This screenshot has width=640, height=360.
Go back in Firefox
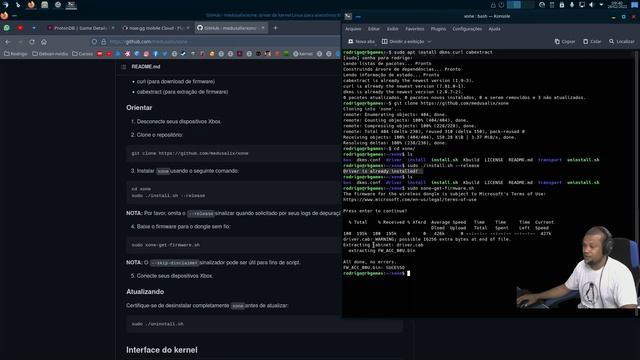(x=8, y=42)
